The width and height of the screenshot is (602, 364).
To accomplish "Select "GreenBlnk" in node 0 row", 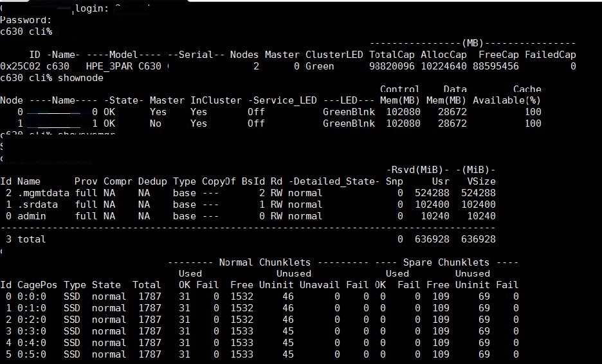I will tap(349, 112).
